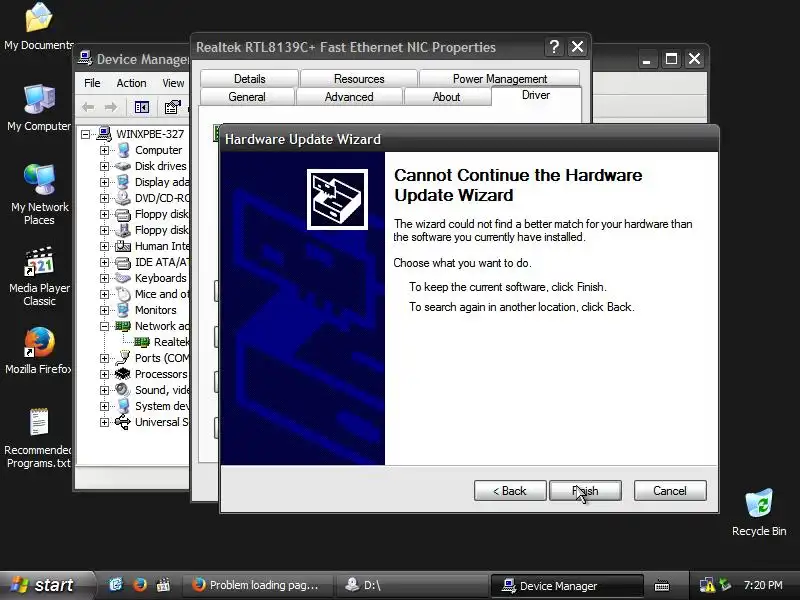Click the on-screen keyboard tray icon

[662, 586]
